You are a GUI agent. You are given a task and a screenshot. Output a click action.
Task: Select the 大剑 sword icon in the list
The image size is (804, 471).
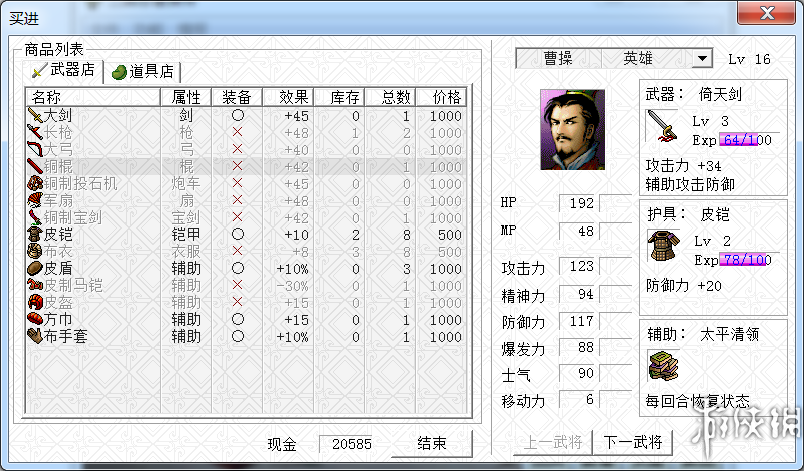[x=34, y=116]
